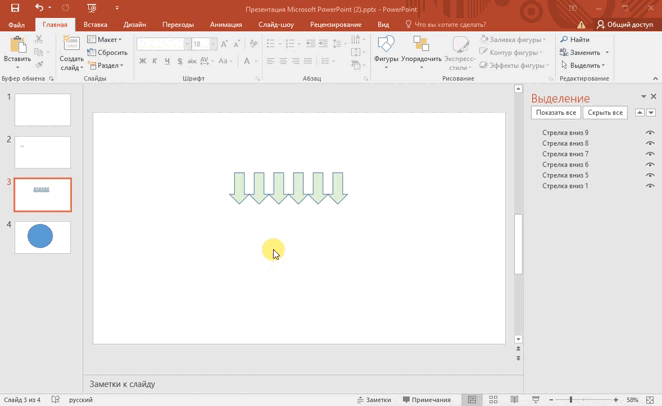The width and height of the screenshot is (662, 406).
Task: Open the Раздел section dropdown
Action: [106, 65]
